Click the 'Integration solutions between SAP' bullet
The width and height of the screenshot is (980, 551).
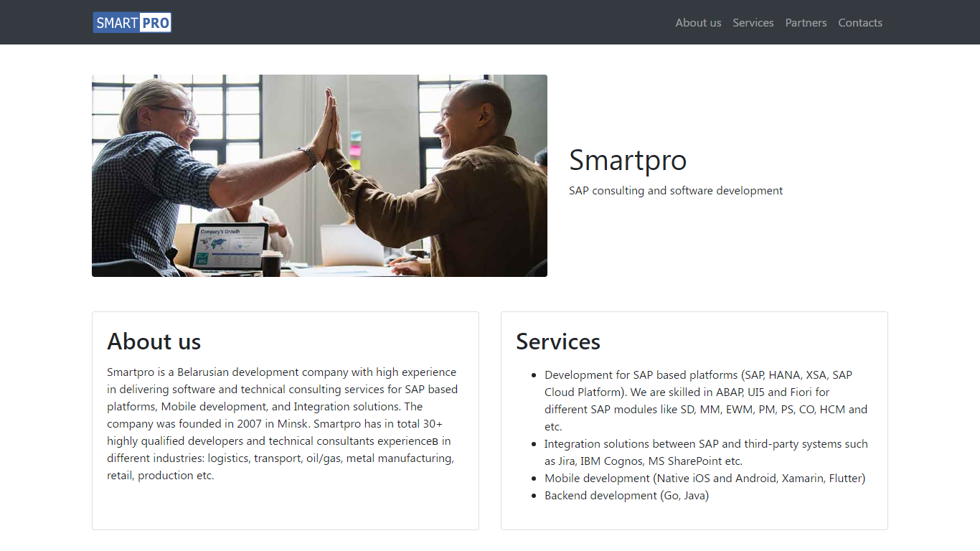tap(706, 453)
